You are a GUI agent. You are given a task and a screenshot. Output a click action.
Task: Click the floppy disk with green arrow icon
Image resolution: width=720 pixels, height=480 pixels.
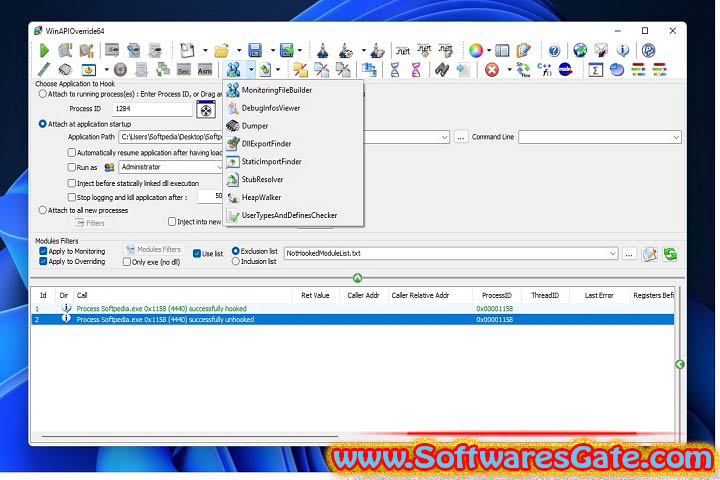[287, 51]
